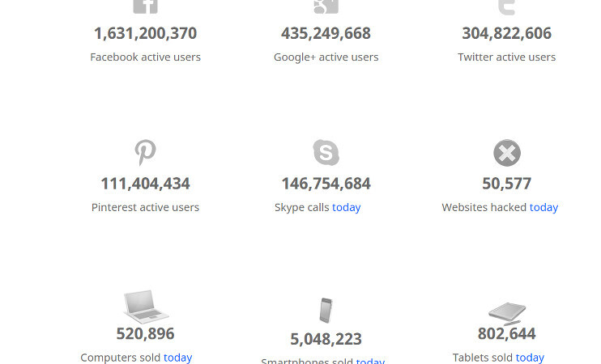Click the Twitter bird icon
The image size is (601, 364).
pyautogui.click(x=506, y=7)
